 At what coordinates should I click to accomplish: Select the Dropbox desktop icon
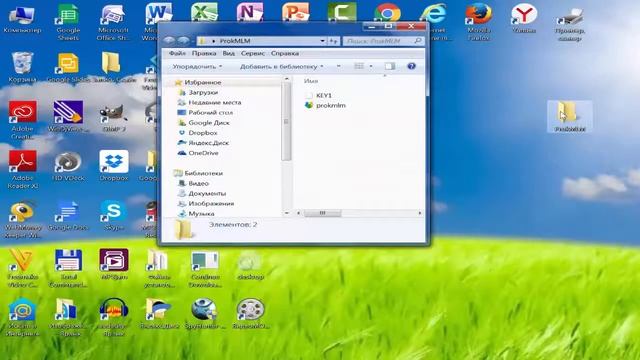[x=113, y=166]
